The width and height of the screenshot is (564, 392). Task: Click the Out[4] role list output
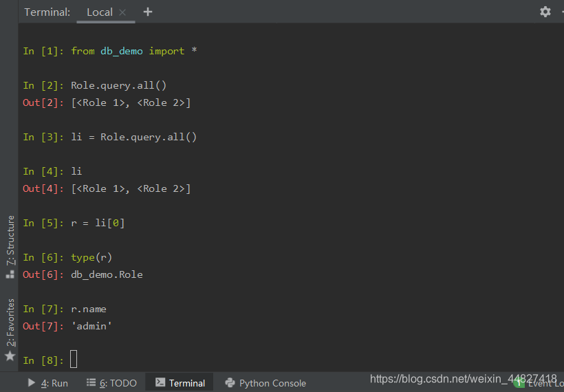[x=131, y=189]
